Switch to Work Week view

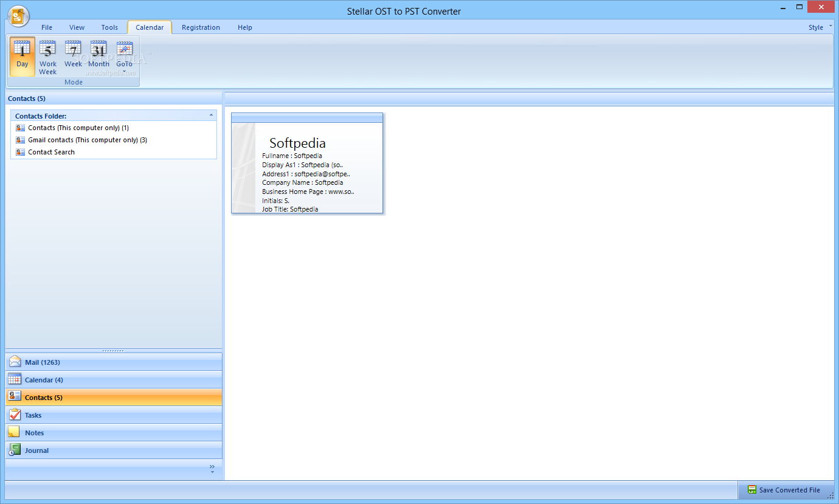[48, 56]
